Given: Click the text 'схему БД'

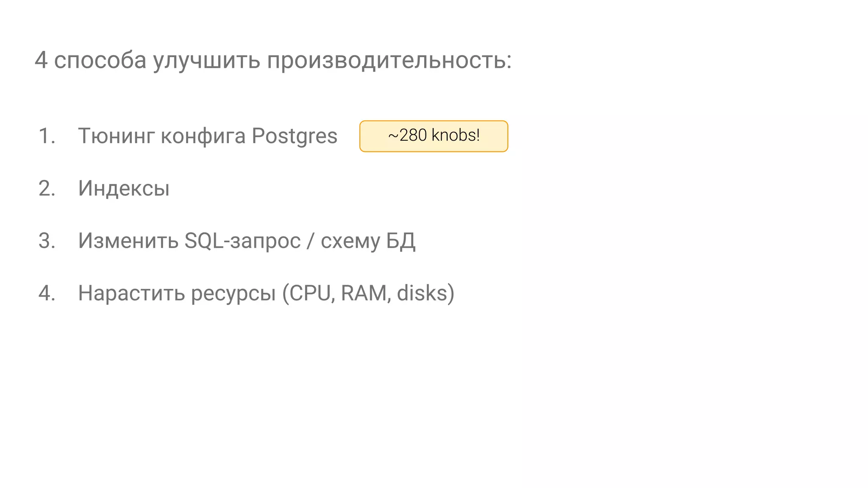Looking at the screenshot, I should click(368, 241).
